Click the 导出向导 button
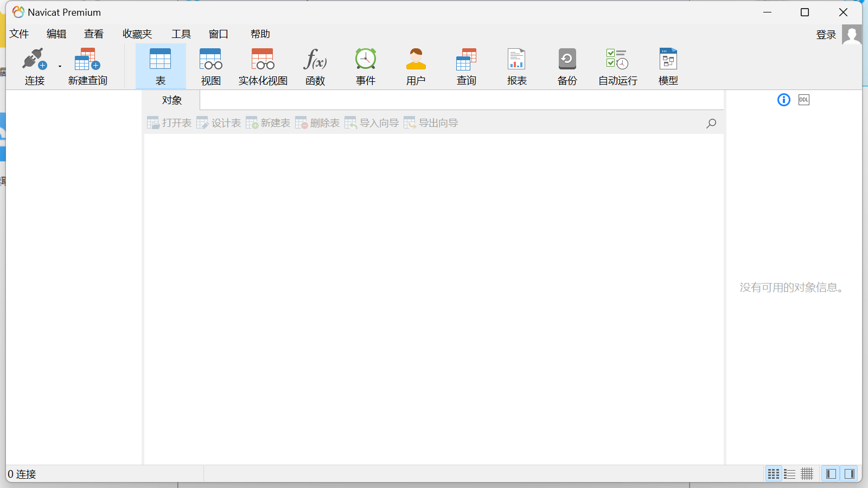 pyautogui.click(x=431, y=123)
